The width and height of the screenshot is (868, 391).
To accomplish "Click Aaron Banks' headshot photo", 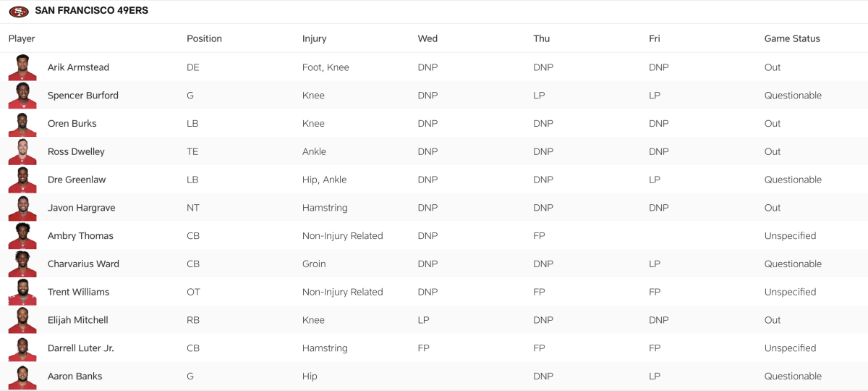I will (x=22, y=377).
